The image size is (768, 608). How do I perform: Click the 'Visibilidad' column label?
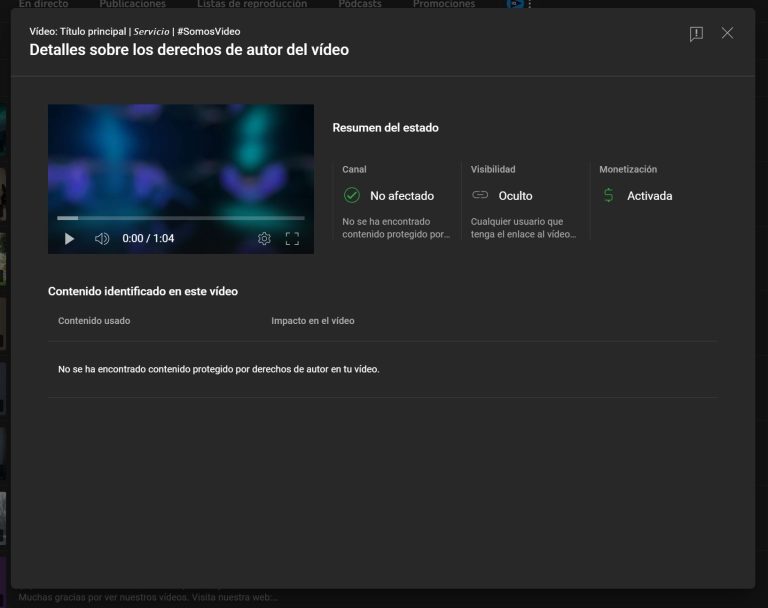coord(493,170)
